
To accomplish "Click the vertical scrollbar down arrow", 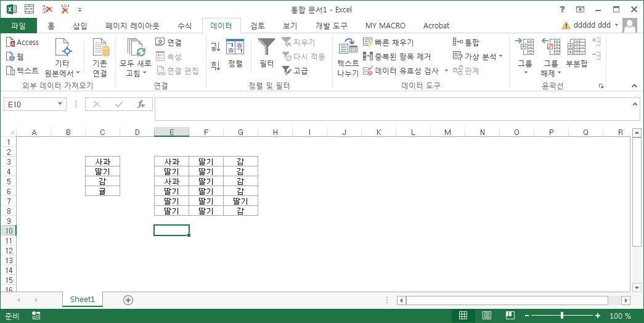I will (637, 288).
